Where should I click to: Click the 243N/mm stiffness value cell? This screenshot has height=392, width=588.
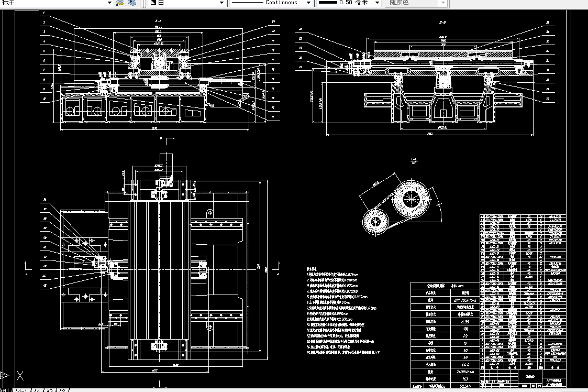pos(465,372)
